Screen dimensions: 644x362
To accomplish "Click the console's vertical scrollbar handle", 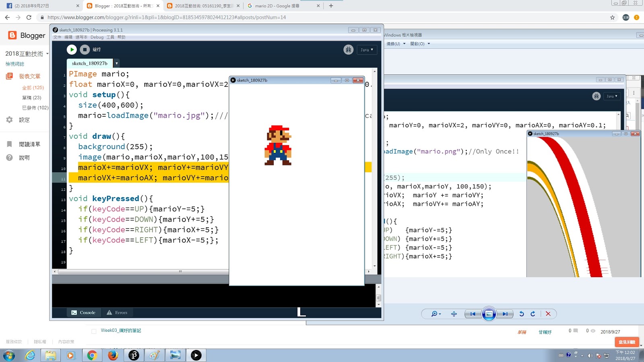I will 378,298.
